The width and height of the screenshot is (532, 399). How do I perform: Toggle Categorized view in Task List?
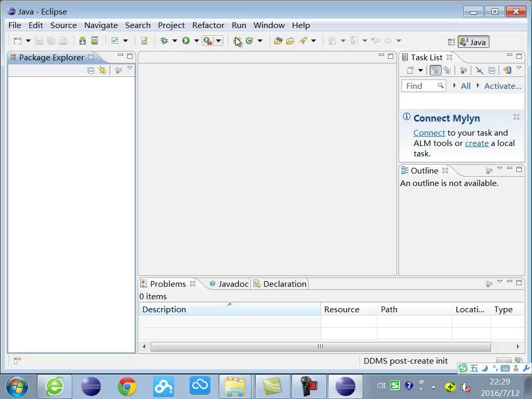[x=435, y=70]
